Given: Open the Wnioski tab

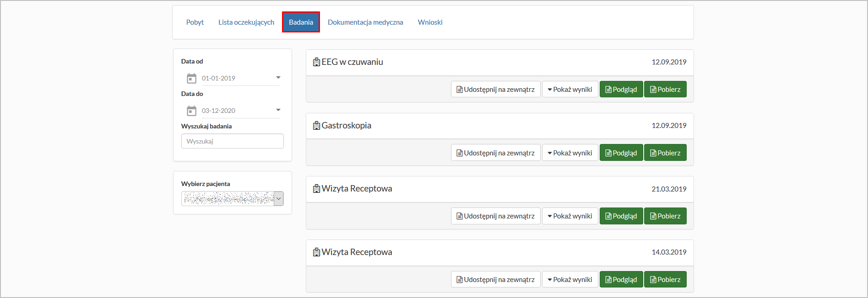Looking at the screenshot, I should point(430,22).
